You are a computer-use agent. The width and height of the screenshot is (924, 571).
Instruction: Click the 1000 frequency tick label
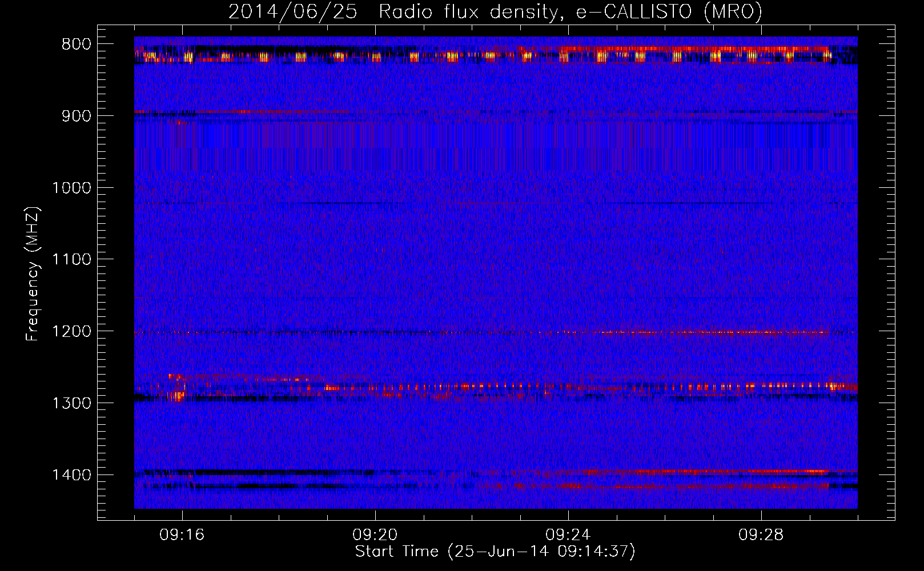71,188
